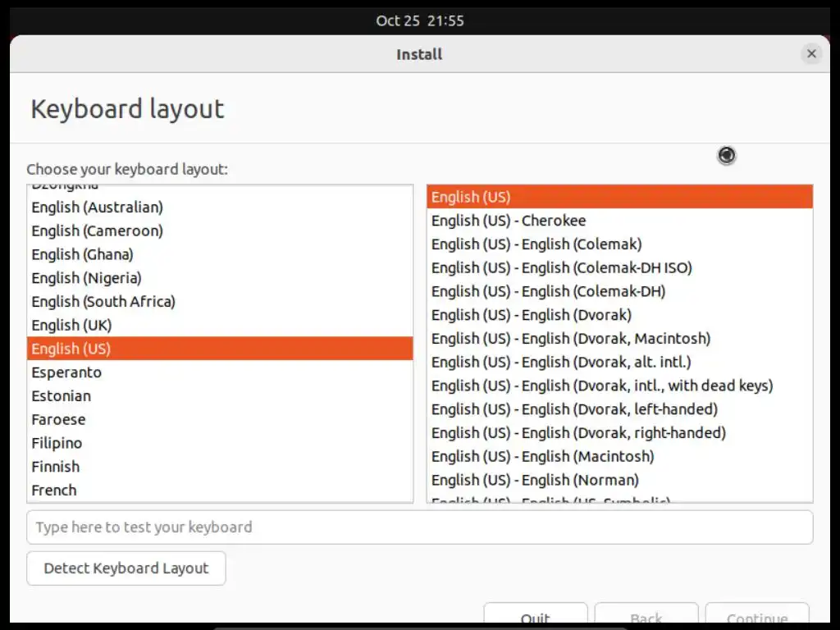Choose English (Australian) from the list

[x=220, y=208]
